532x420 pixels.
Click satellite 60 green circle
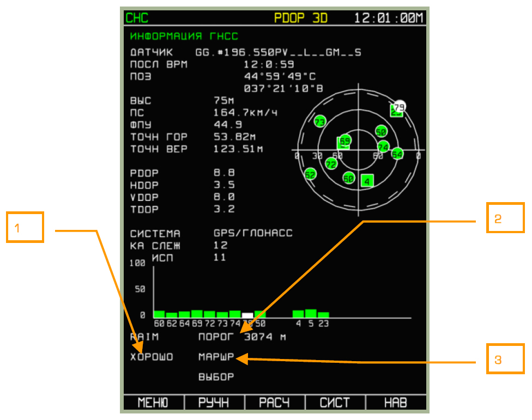[x=349, y=178]
